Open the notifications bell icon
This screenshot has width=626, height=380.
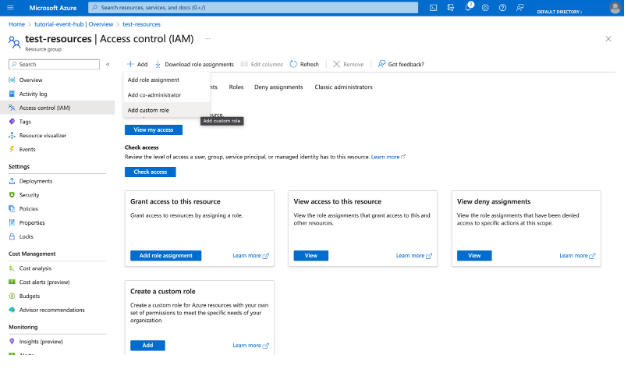(x=468, y=8)
